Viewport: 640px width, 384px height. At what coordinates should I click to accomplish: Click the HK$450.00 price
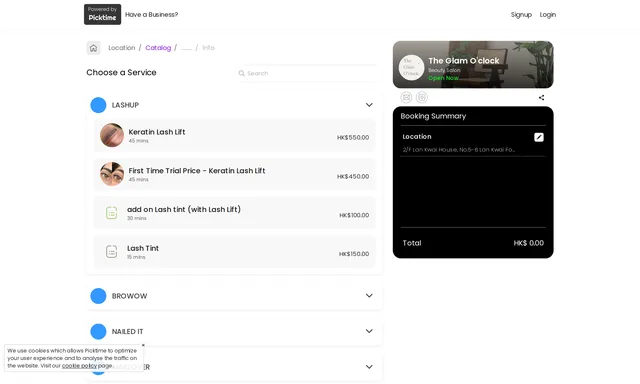point(353,176)
